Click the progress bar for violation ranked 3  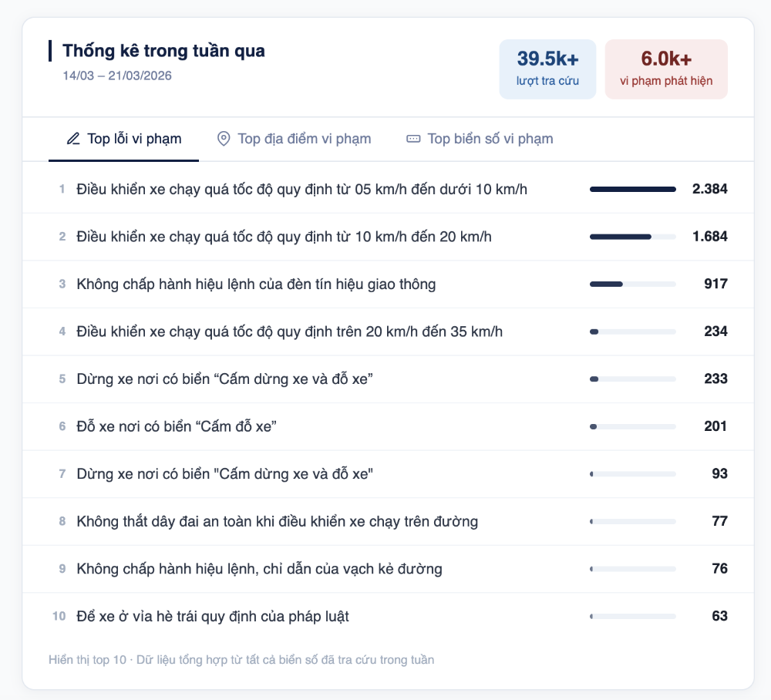(x=632, y=284)
